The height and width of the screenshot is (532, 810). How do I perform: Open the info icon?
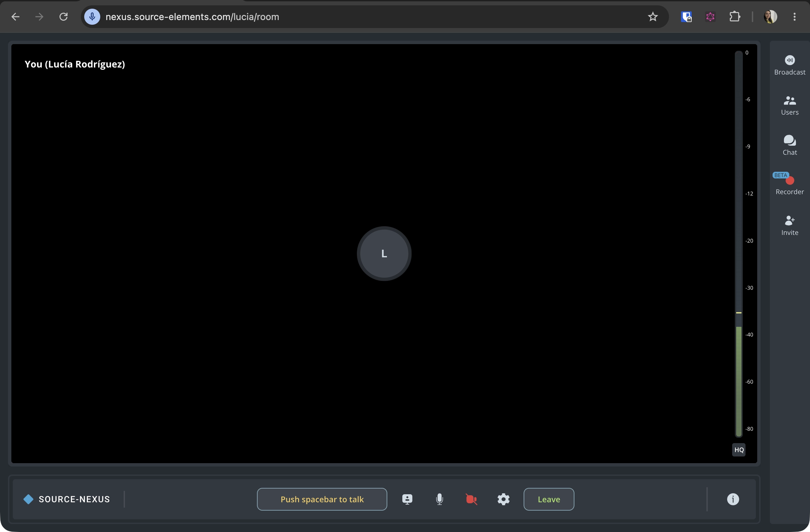coord(733,499)
